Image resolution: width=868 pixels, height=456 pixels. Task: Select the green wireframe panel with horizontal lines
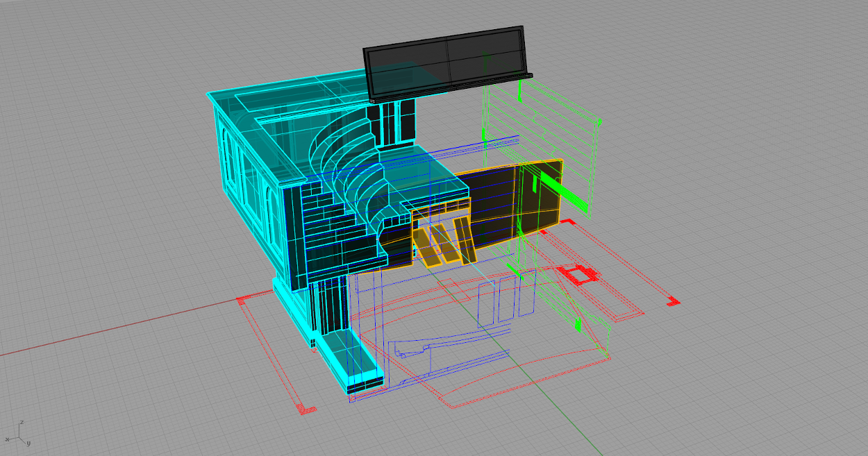click(x=542, y=149)
